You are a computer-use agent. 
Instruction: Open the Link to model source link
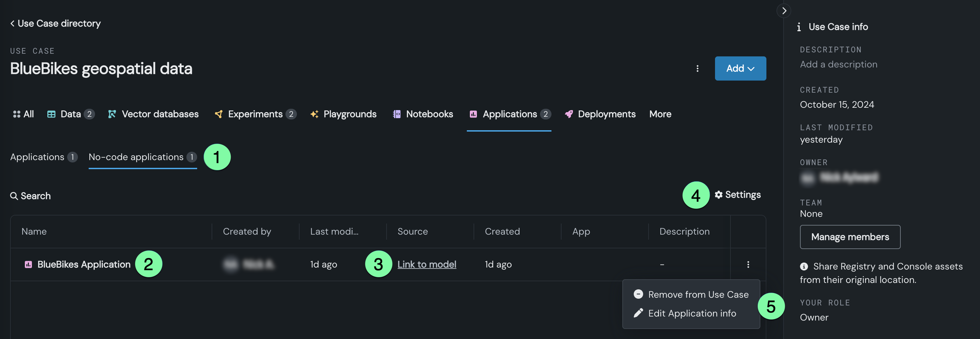pyautogui.click(x=427, y=264)
